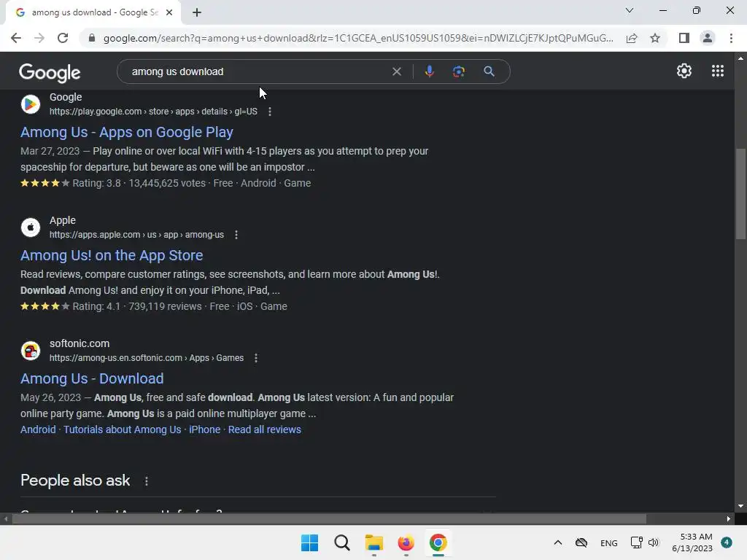Launch Firefox from the taskbar
This screenshot has height=560, width=747.
pos(406,542)
